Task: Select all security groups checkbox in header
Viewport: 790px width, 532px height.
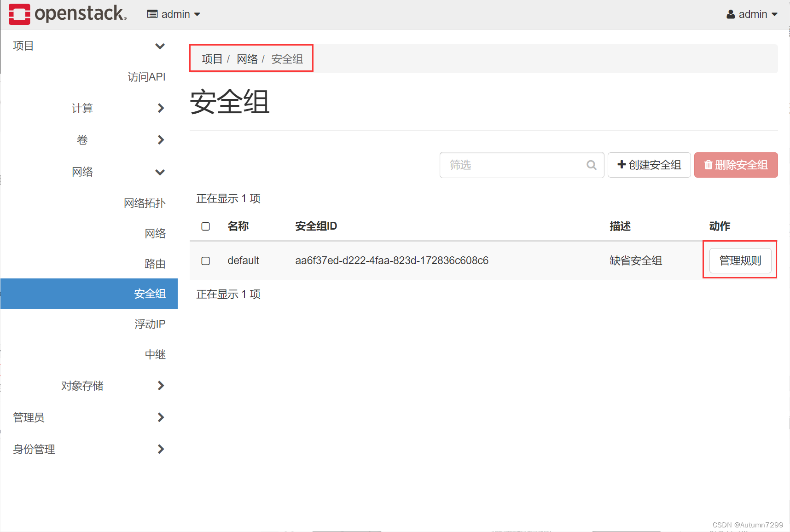Action: [x=206, y=226]
